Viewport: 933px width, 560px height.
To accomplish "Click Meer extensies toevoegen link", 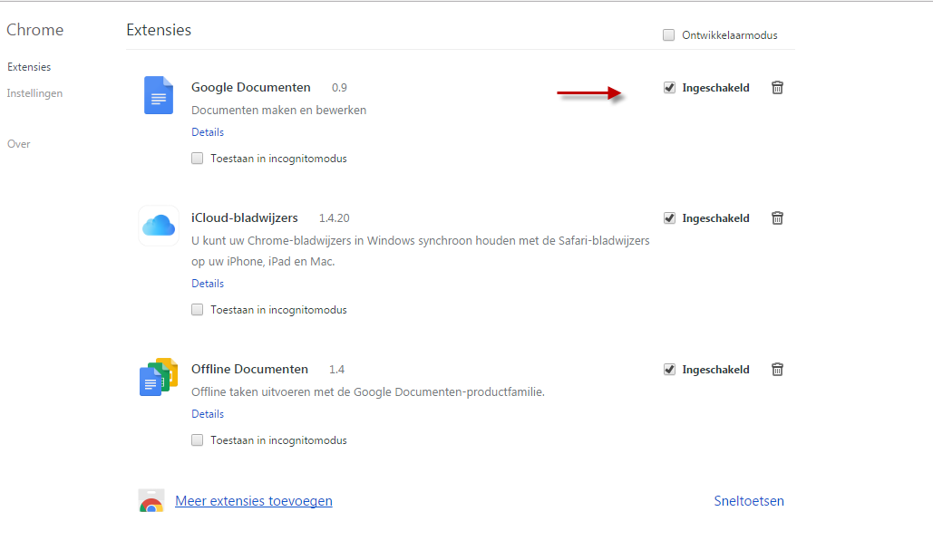I will 254,501.
